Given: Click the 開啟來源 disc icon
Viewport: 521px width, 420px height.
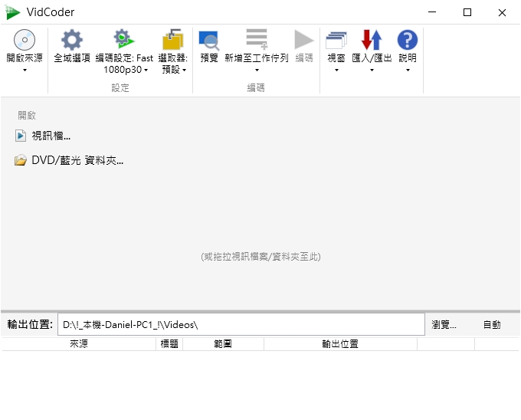Looking at the screenshot, I should pos(25,40).
